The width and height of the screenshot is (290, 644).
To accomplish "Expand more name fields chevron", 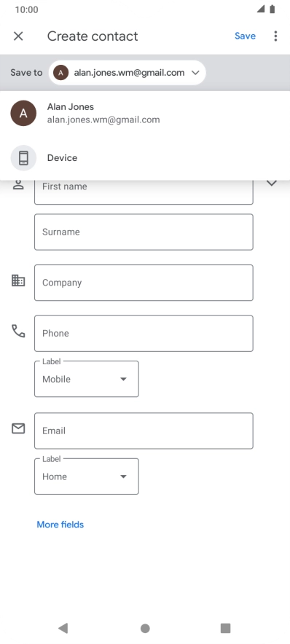I will 272,183.
